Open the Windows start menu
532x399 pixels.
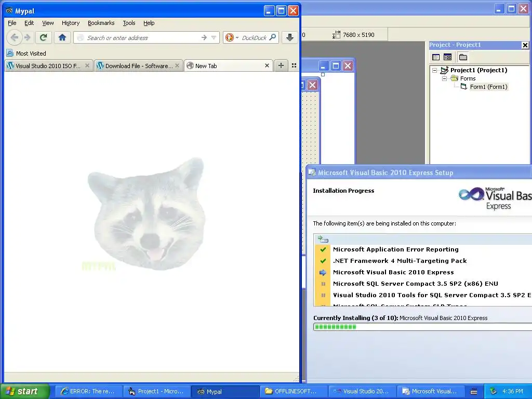(25, 391)
